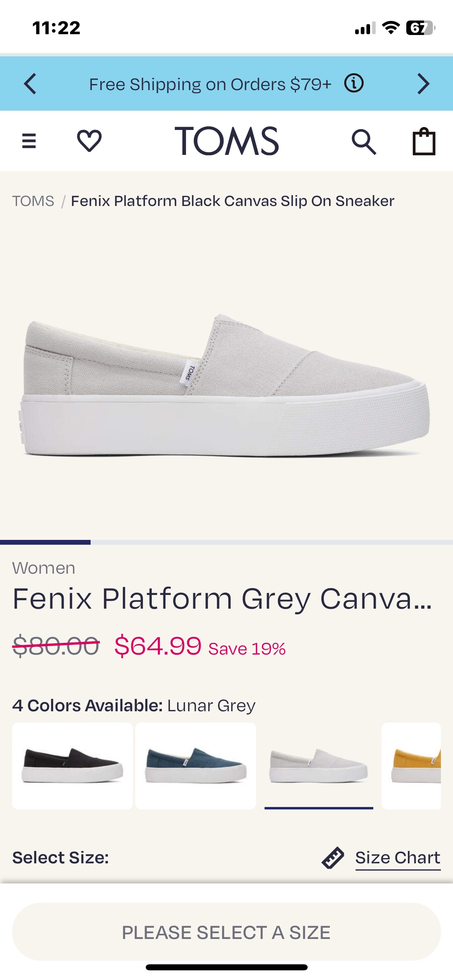Open the Women category link
This screenshot has width=453, height=980.
click(43, 568)
